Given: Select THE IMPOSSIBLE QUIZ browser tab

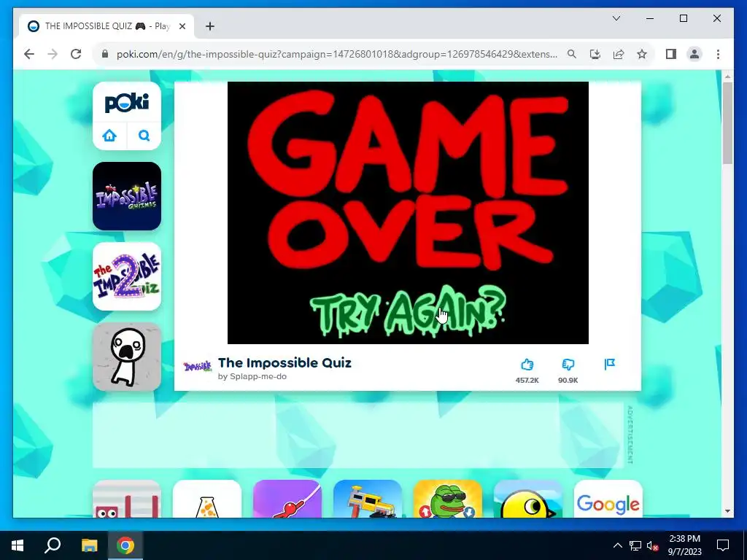Looking at the screenshot, I should (107, 26).
